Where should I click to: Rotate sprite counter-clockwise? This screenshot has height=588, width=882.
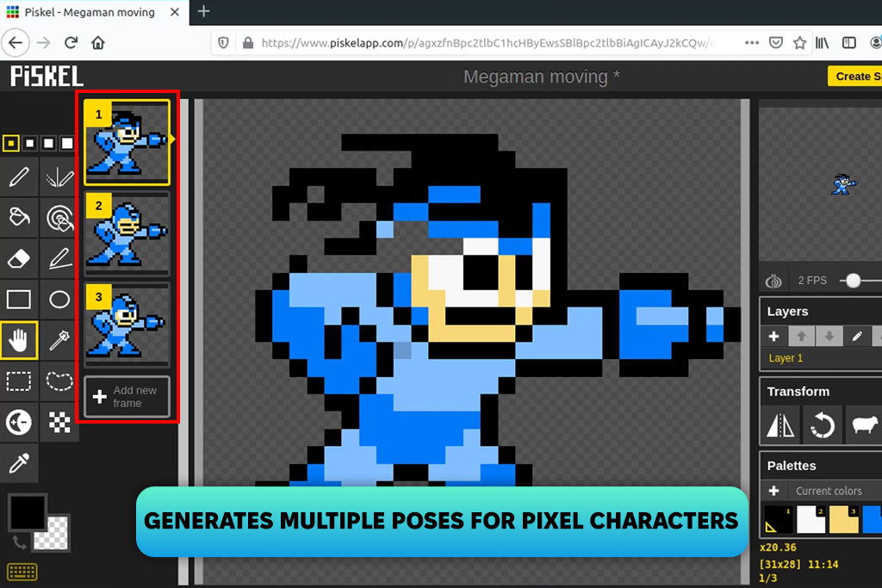[x=823, y=425]
